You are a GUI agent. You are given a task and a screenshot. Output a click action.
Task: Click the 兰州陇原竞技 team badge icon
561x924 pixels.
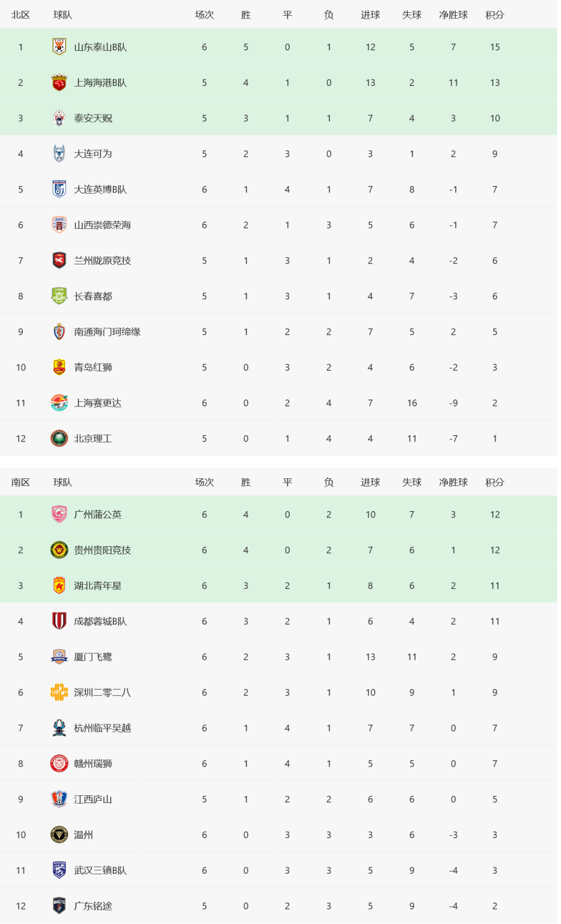[59, 260]
